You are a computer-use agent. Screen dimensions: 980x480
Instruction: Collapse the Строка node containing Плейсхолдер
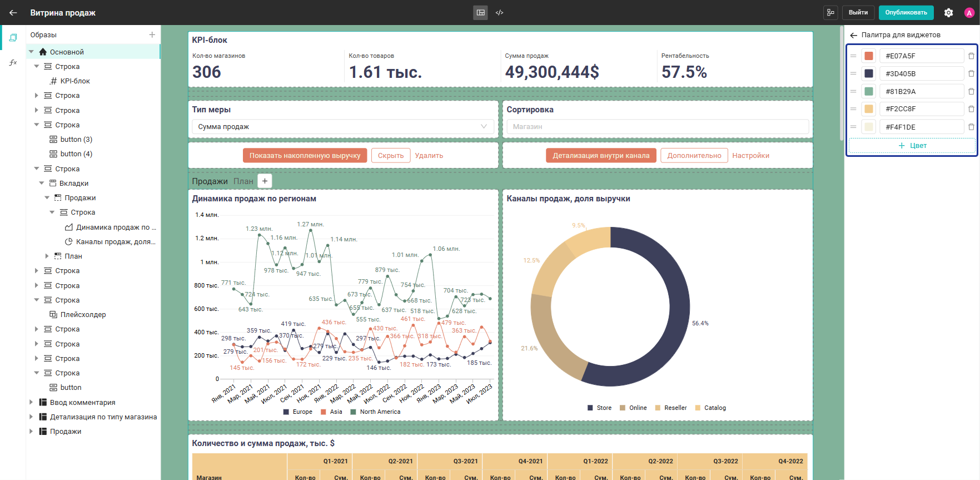coord(37,300)
